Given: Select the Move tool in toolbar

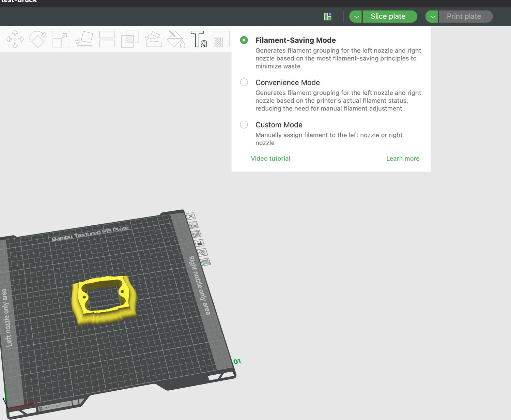Looking at the screenshot, I should 15,39.
